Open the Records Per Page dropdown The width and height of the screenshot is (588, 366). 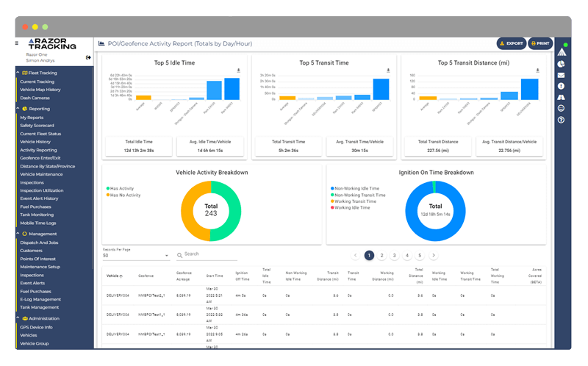coord(136,255)
